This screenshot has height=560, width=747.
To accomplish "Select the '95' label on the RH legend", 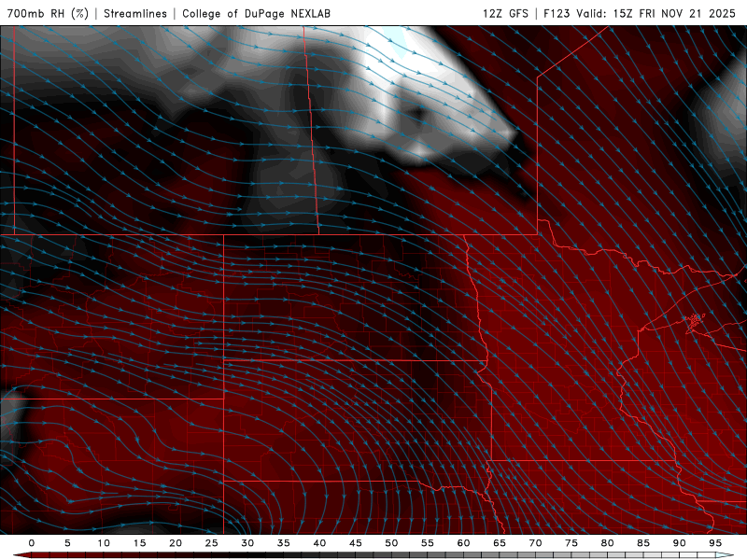I will [715, 543].
